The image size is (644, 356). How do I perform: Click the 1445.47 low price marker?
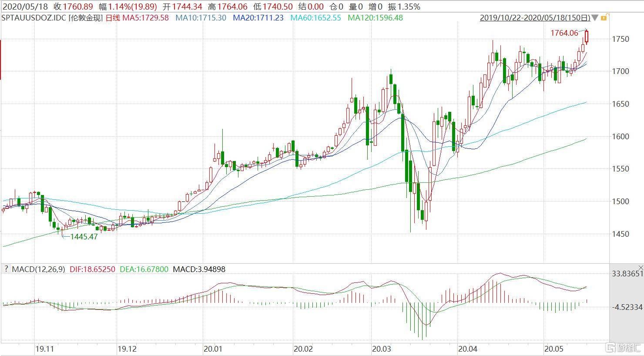(x=84, y=237)
